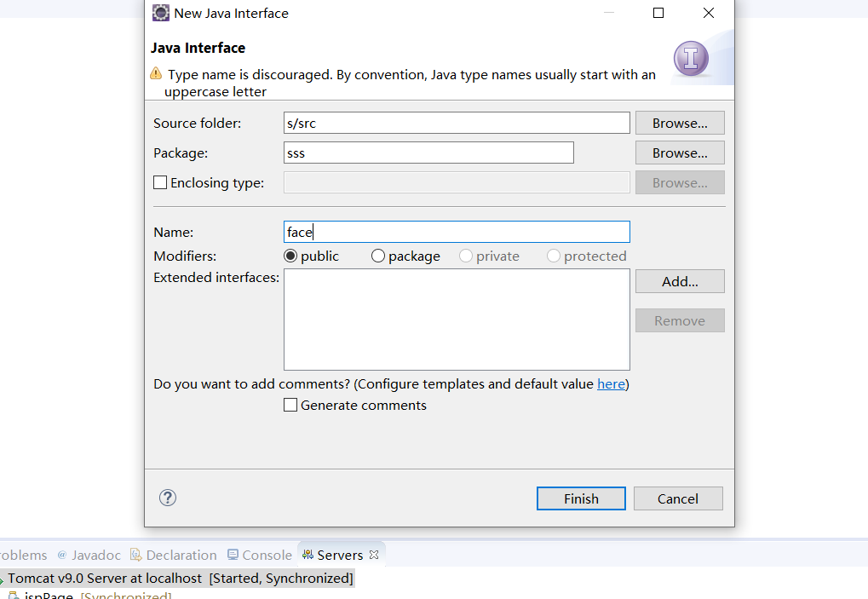
Task: Close the Servers view tab
Action: [x=374, y=555]
